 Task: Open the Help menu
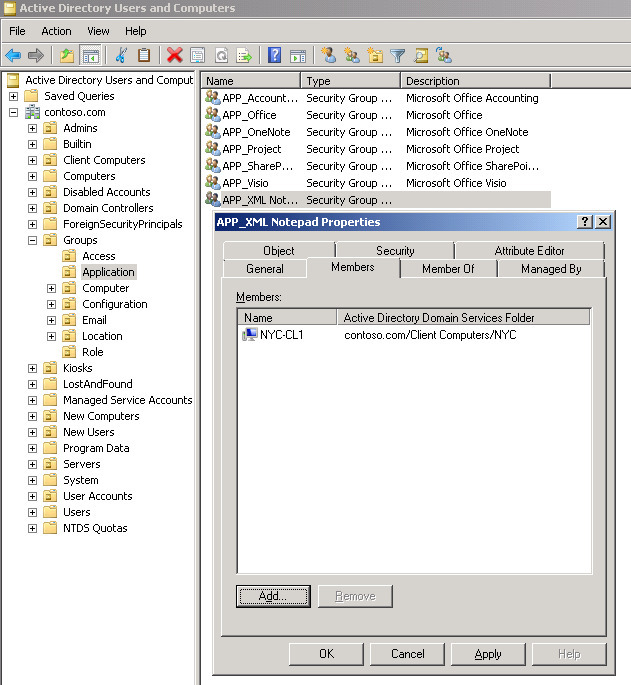tap(135, 31)
